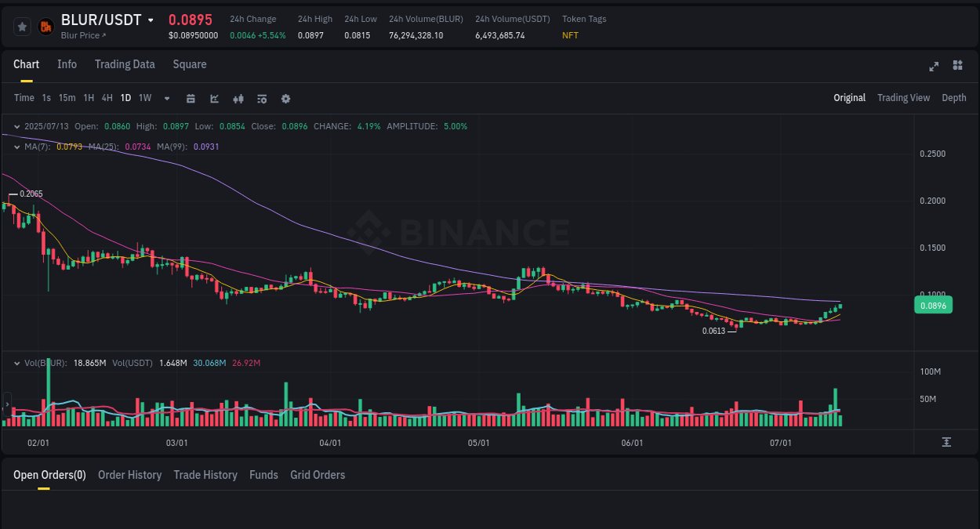The height and width of the screenshot is (529, 980).
Task: Add BLUR/USDT to favorites via star icon
Action: pyautogui.click(x=21, y=26)
